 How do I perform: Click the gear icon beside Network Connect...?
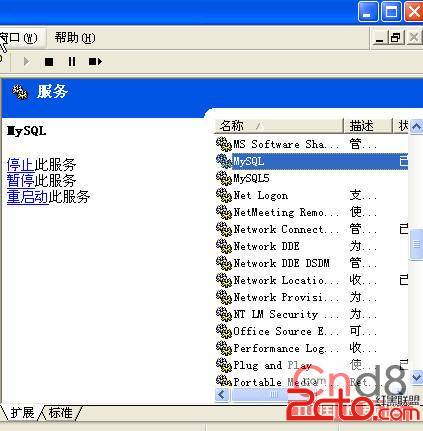(224, 229)
